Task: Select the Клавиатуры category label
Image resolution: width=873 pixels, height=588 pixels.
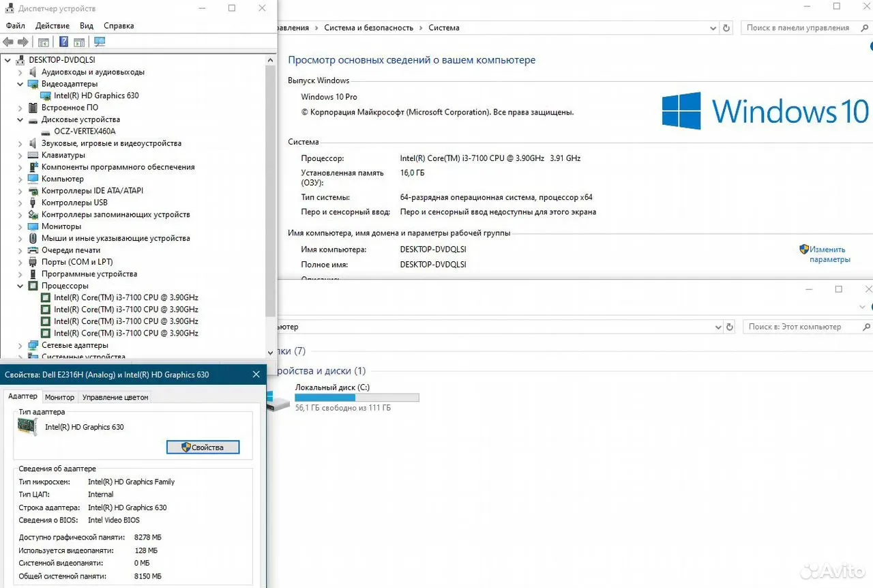Action: click(x=63, y=156)
